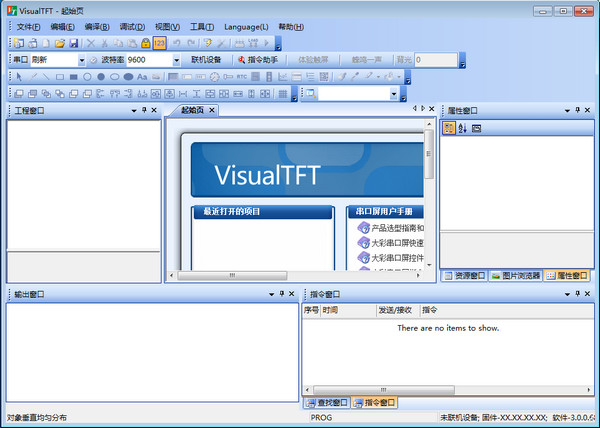Screen dimensions: 600x428
Task: Toggle the orange 123 numbering button
Action: click(160, 43)
